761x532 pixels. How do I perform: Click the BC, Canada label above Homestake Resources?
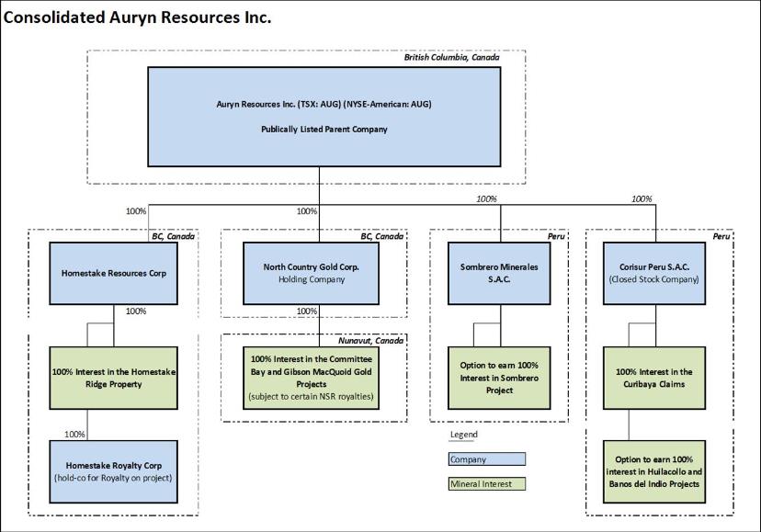pyautogui.click(x=173, y=236)
